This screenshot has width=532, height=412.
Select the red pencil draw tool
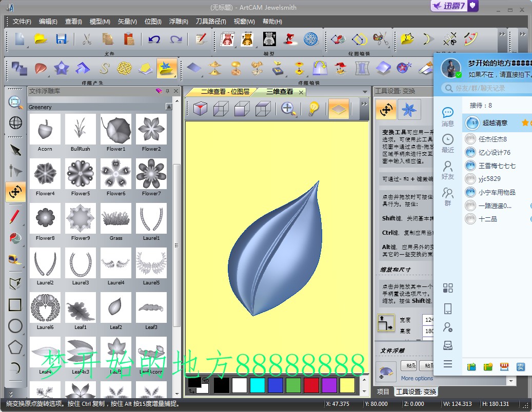pyautogui.click(x=14, y=217)
